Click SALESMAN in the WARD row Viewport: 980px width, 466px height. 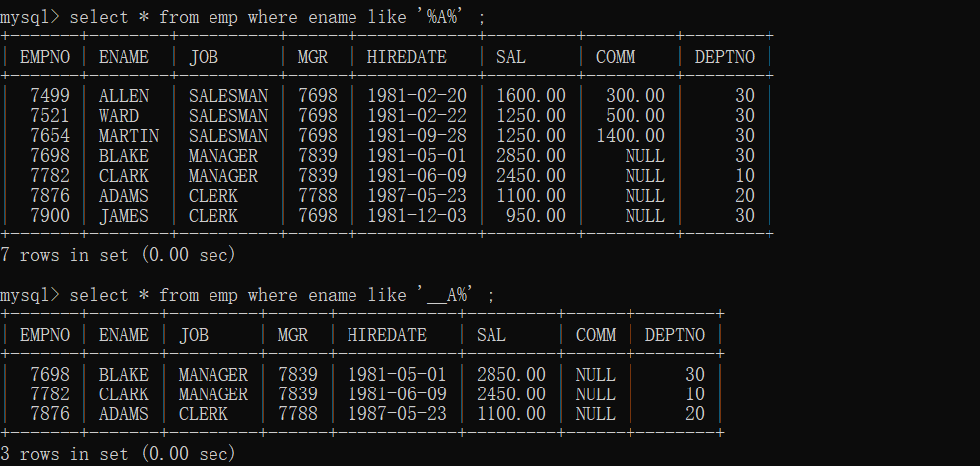coord(228,116)
